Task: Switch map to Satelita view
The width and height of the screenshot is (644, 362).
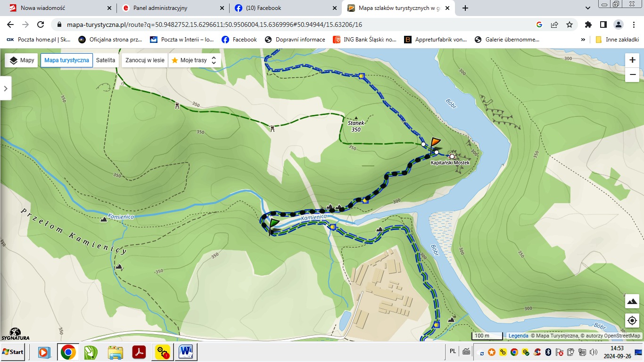Action: 106,60
